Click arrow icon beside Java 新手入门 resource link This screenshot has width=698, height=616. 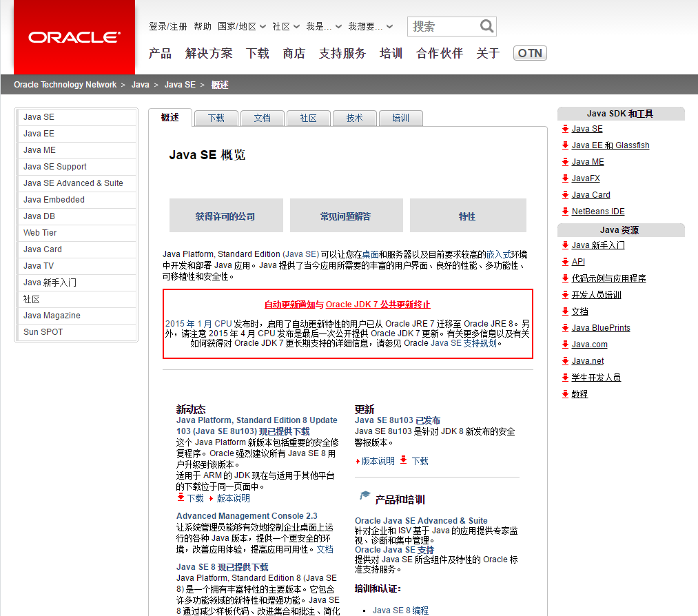click(565, 245)
